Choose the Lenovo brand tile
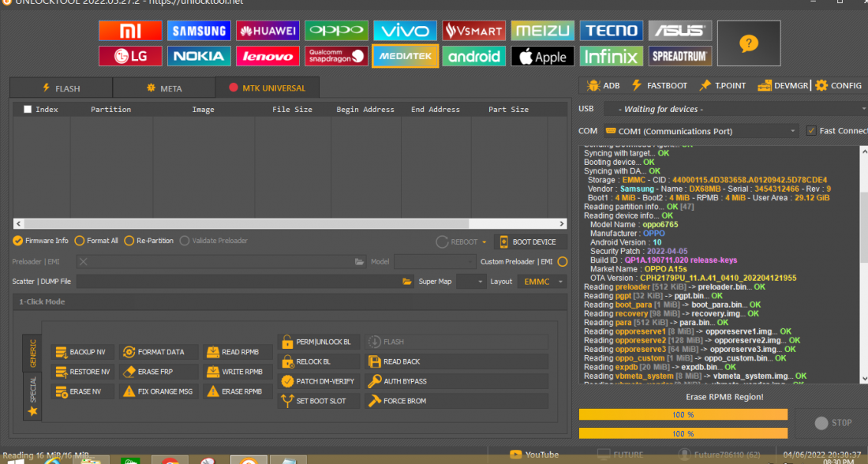Viewport: 868px width, 464px height. point(268,56)
